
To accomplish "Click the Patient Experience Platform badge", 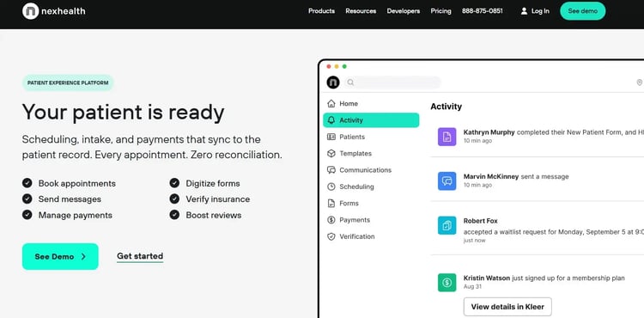I will [x=68, y=83].
